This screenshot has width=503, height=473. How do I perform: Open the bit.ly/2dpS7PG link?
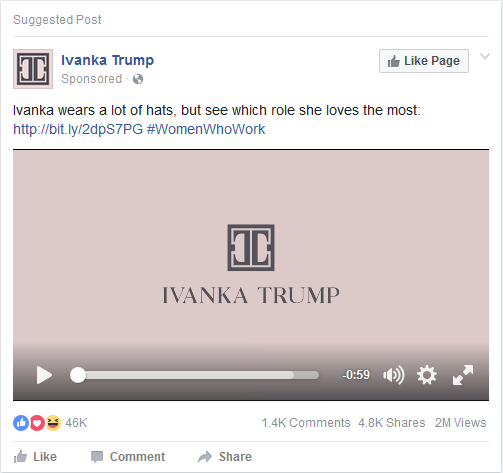pyautogui.click(x=78, y=129)
